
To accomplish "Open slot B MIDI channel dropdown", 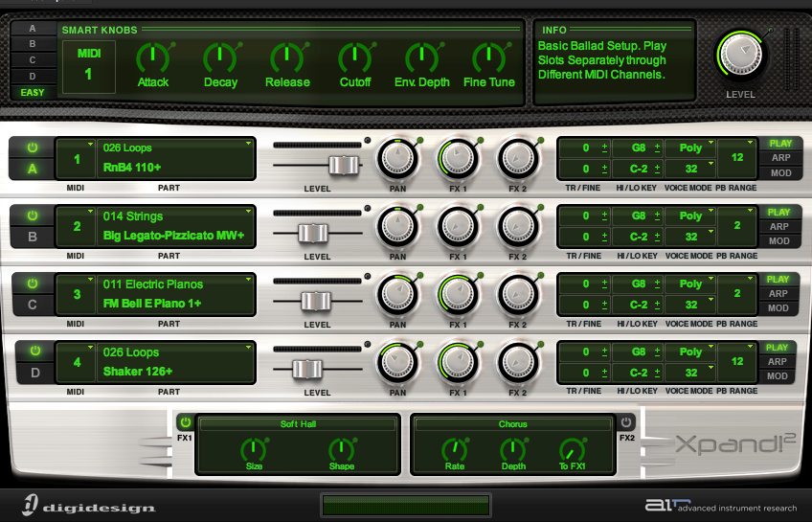I will point(77,226).
